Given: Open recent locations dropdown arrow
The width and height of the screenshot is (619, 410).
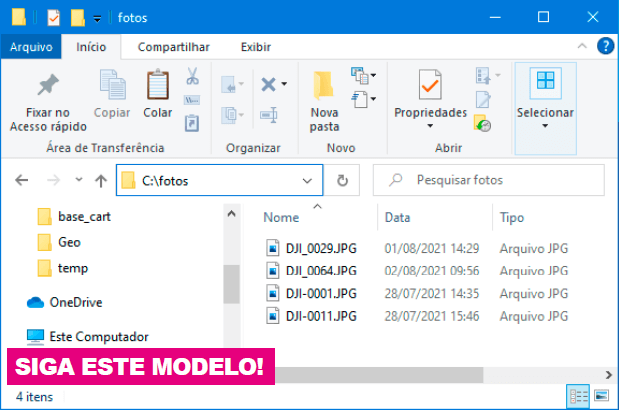Looking at the screenshot, I should (79, 180).
